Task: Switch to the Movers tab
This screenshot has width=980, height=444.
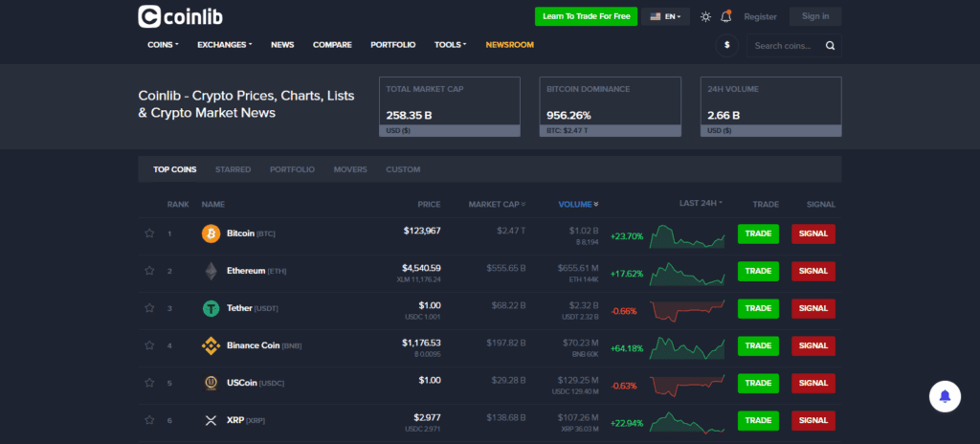Action: [x=350, y=169]
